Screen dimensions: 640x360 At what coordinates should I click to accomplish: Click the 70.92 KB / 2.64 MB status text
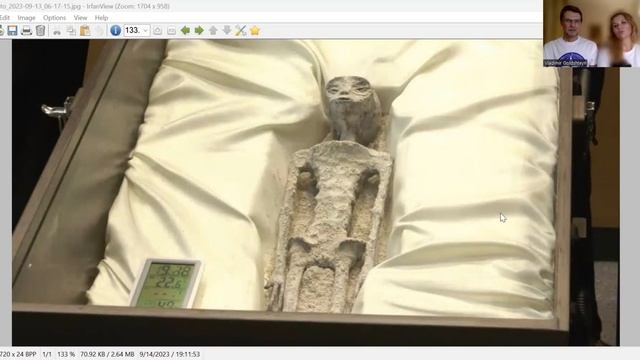(x=107, y=354)
